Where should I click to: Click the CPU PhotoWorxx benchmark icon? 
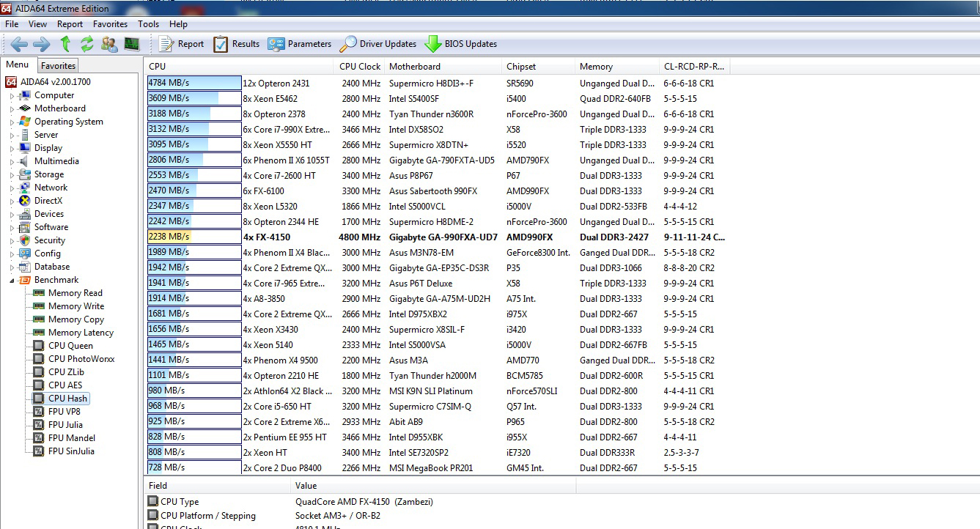[39, 359]
